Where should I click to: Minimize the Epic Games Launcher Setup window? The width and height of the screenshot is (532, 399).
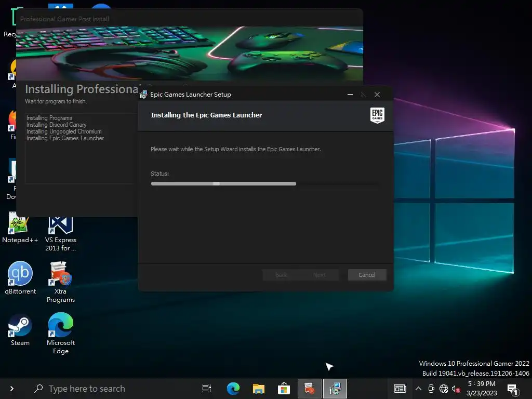coord(350,95)
